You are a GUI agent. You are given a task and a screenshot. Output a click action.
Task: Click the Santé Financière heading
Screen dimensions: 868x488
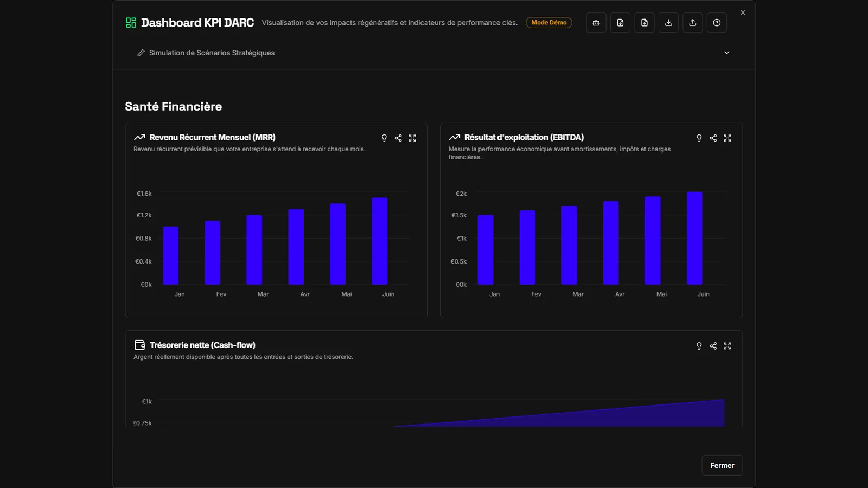coord(174,106)
